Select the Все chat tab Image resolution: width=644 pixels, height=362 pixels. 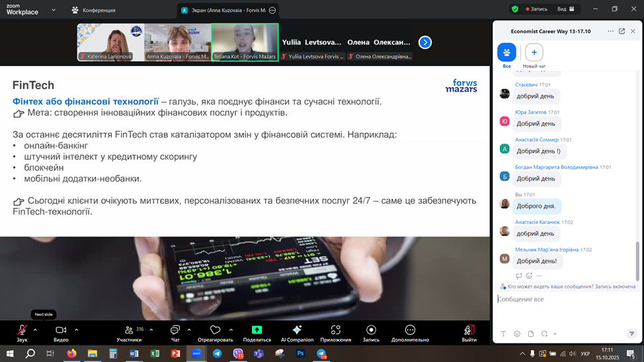(506, 53)
